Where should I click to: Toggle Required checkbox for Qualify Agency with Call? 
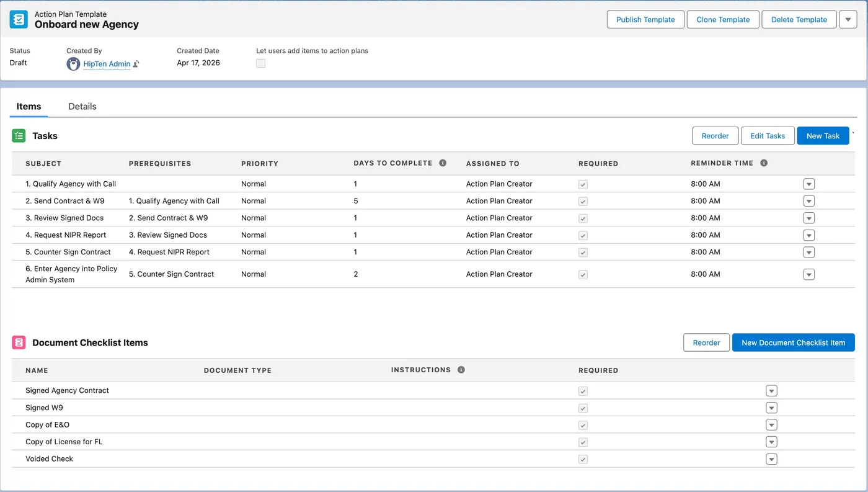pyautogui.click(x=583, y=184)
